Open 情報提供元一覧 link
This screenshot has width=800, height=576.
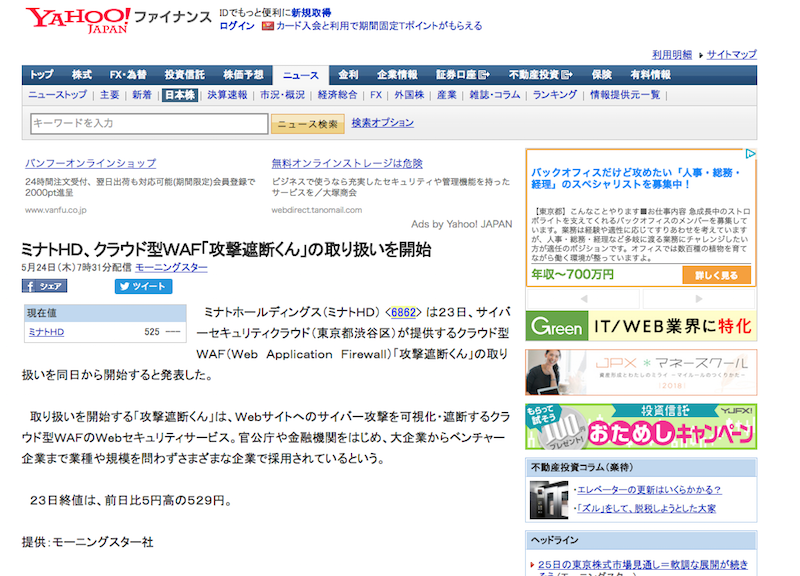point(625,95)
